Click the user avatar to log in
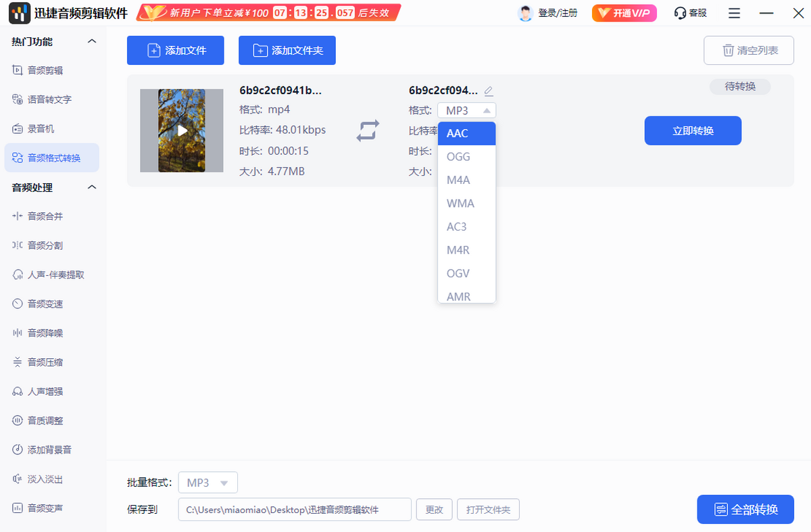Viewport: 811px width, 532px height. (x=525, y=13)
